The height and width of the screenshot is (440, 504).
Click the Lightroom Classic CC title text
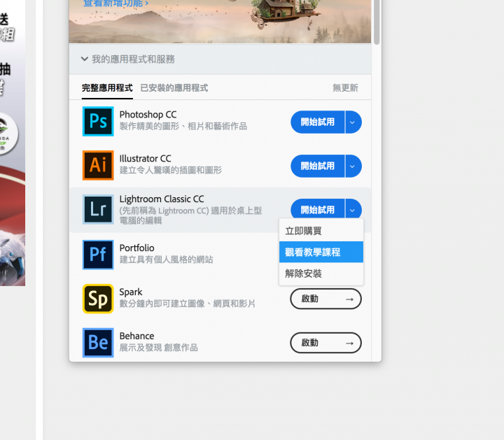click(x=162, y=199)
